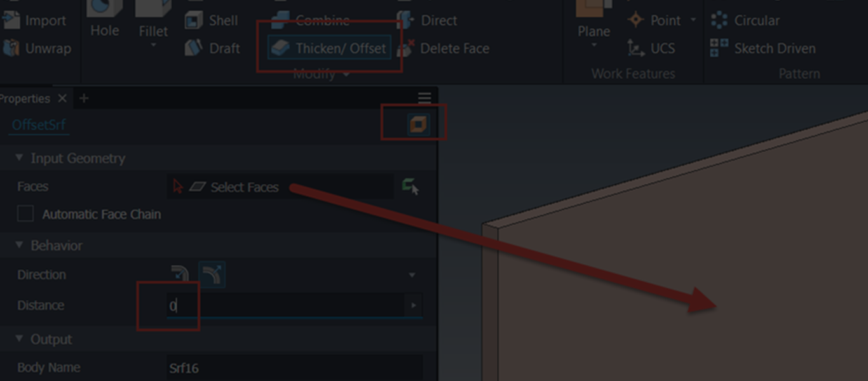
Task: Open the Properties panel hamburger menu
Action: tap(424, 98)
